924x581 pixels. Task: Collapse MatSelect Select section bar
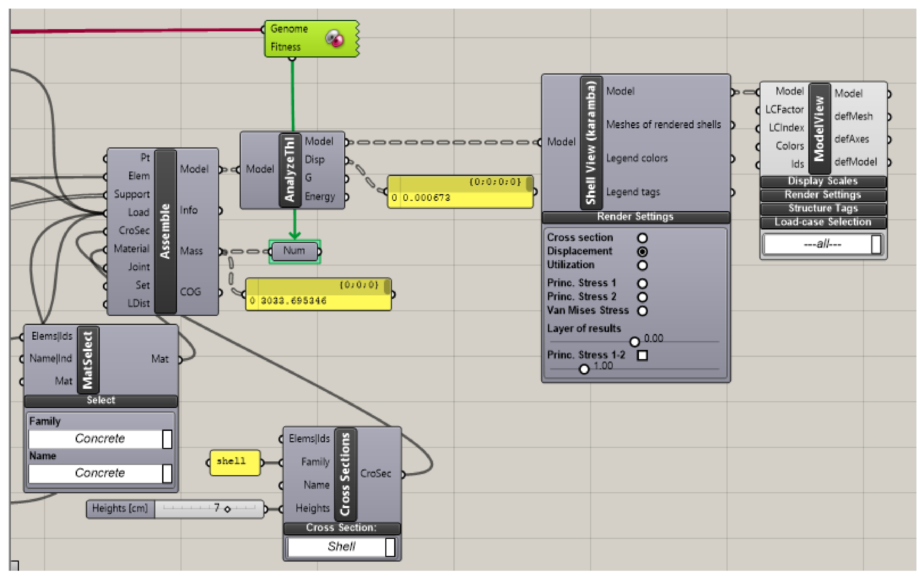[x=101, y=401]
